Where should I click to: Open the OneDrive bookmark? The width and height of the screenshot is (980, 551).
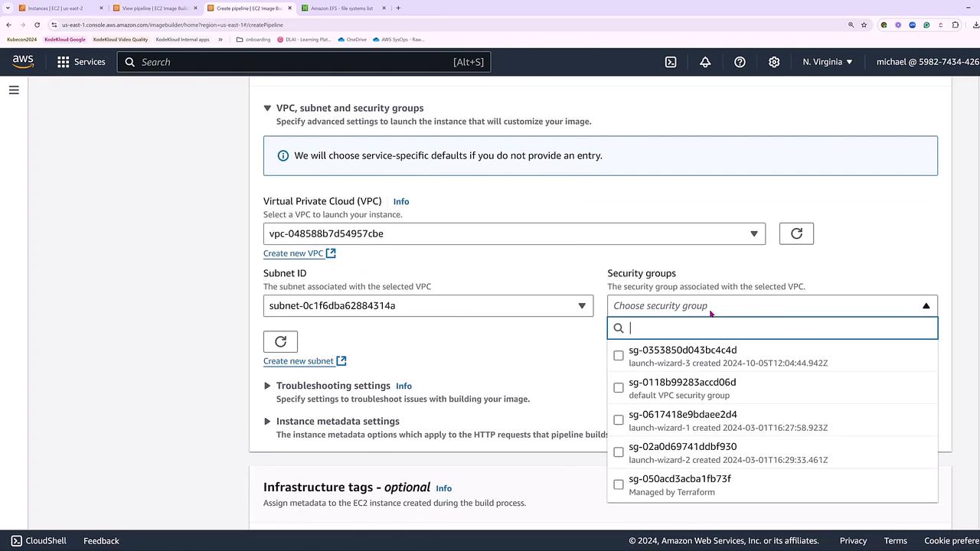(x=352, y=39)
